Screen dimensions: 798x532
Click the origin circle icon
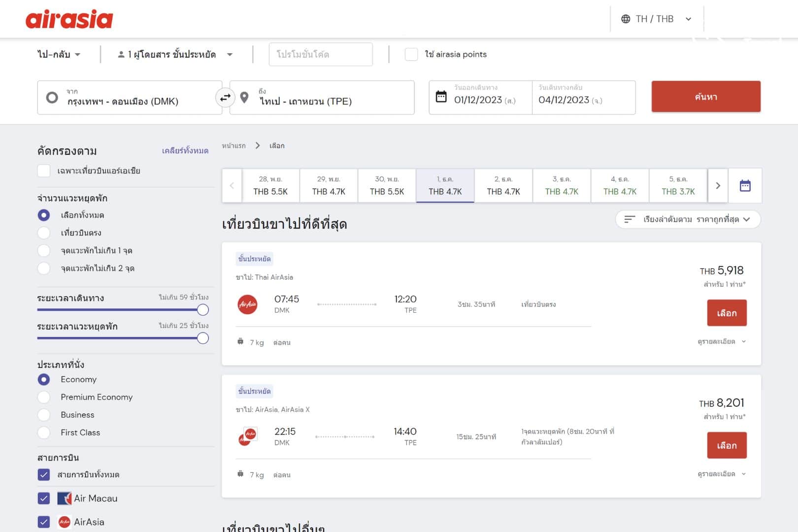pos(52,98)
